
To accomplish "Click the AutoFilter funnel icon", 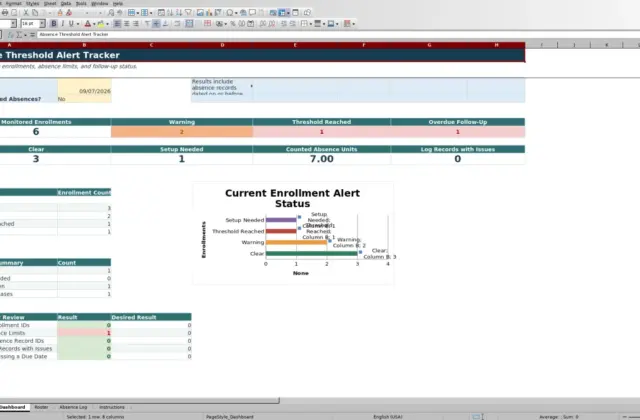I will tap(188, 13).
